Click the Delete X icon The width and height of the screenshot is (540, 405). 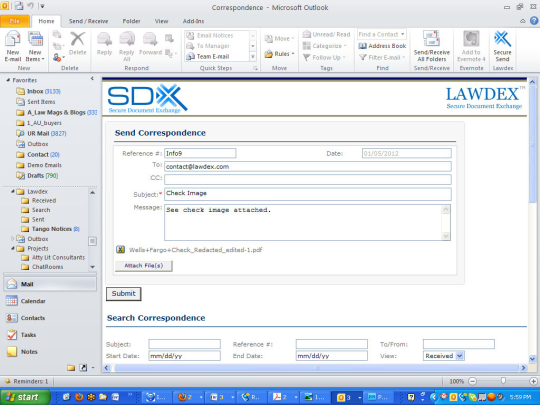click(x=77, y=39)
